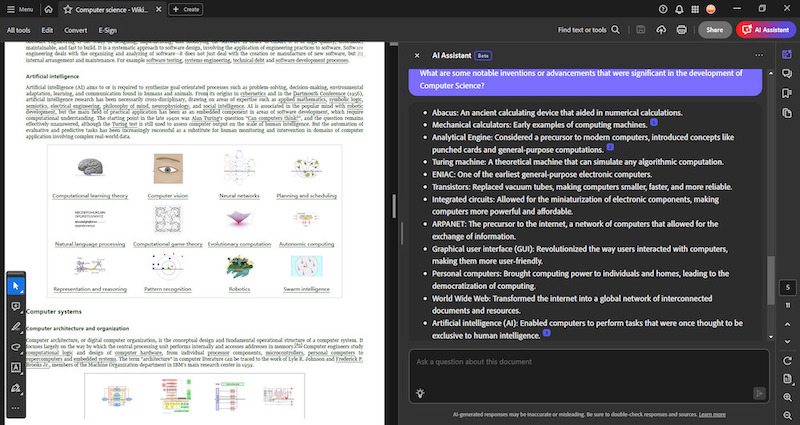
Task: Open the Learn more link
Action: coord(713,414)
